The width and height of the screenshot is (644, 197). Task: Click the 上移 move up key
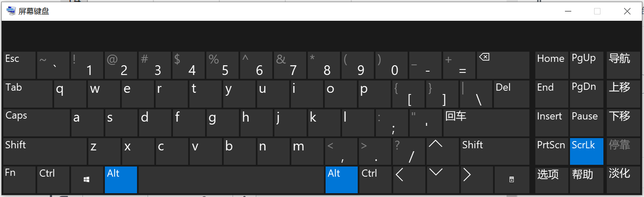coord(623,94)
